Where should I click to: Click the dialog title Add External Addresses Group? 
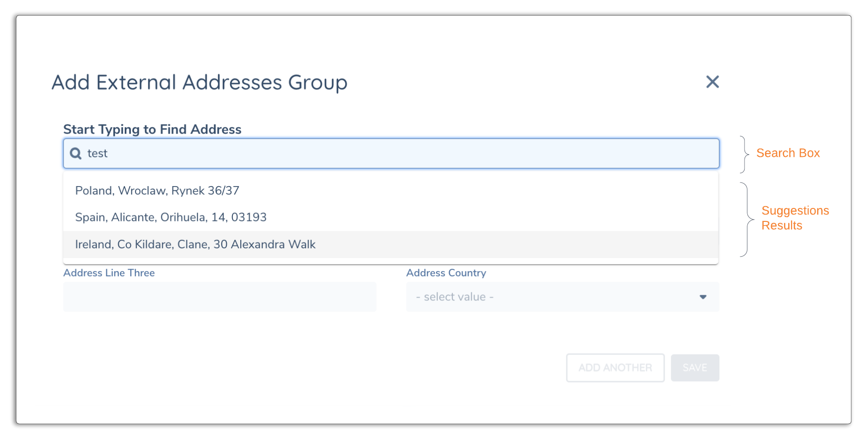(199, 82)
